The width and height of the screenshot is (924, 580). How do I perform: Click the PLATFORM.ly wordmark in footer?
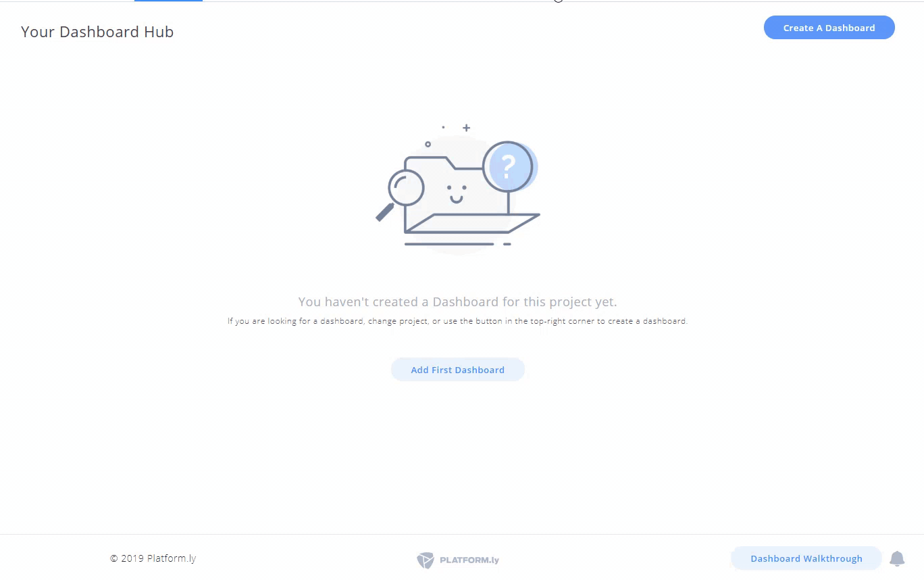(x=469, y=560)
